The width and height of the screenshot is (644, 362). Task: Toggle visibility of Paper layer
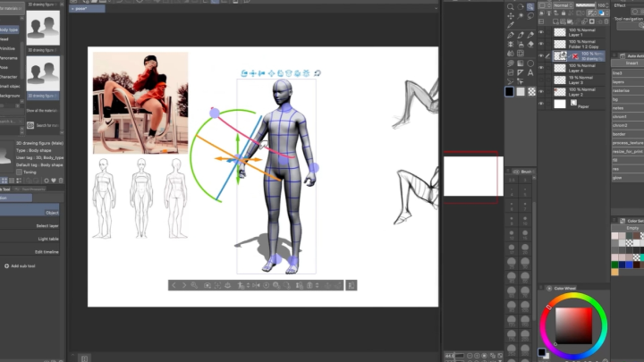(x=541, y=104)
